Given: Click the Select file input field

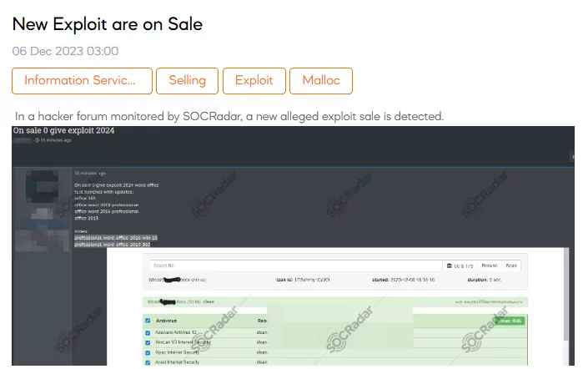Looking at the screenshot, I should click(296, 265).
